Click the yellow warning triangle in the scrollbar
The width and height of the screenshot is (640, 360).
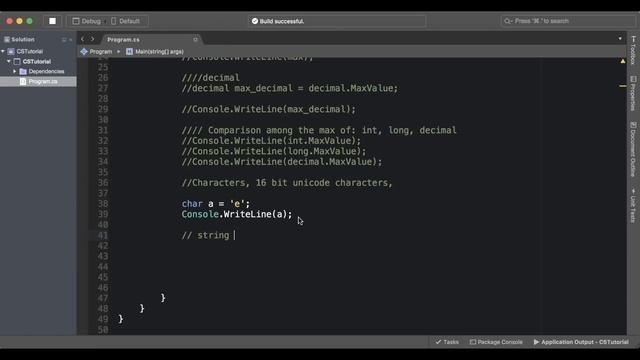[x=623, y=61]
